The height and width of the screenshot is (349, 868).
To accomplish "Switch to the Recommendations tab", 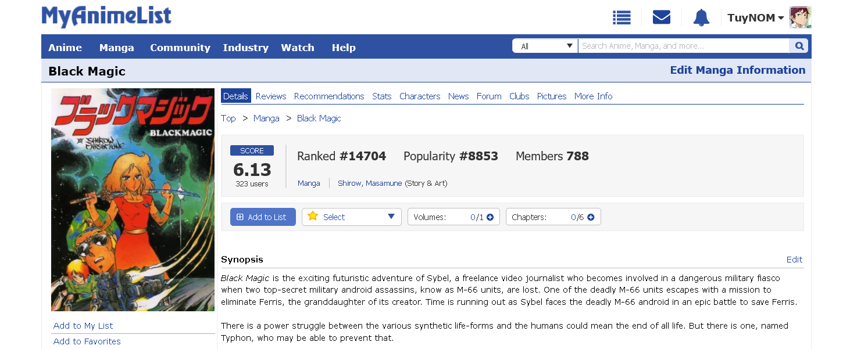I will pos(329,96).
